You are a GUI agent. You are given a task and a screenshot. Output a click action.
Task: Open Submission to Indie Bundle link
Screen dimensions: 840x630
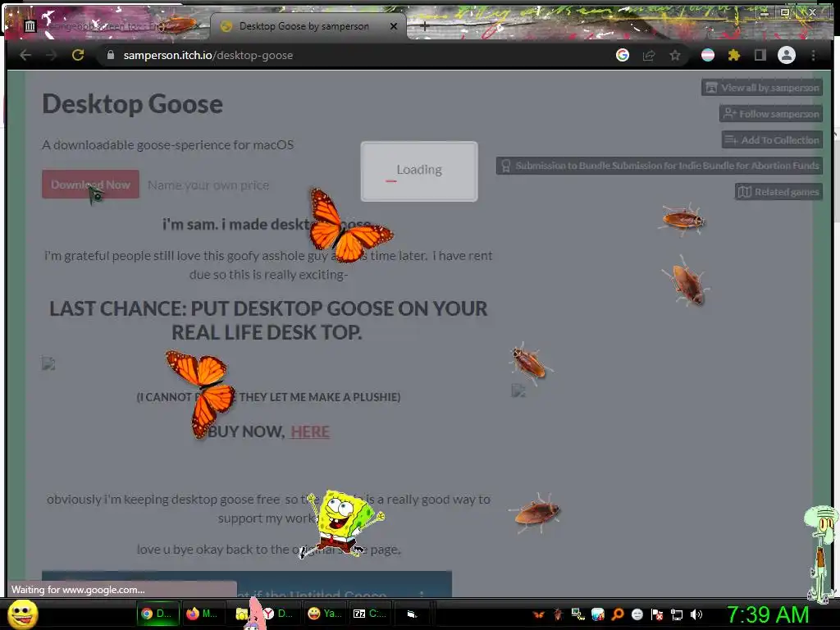[x=660, y=166]
